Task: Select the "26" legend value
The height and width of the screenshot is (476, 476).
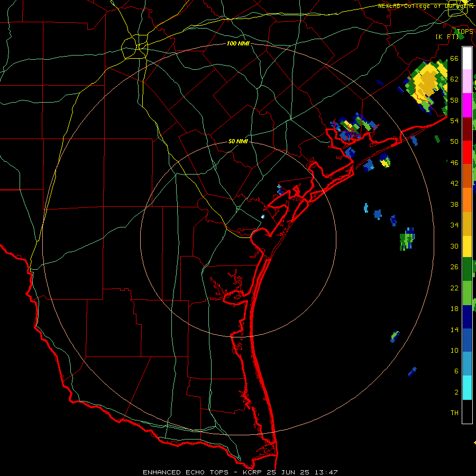Action: coord(454,267)
